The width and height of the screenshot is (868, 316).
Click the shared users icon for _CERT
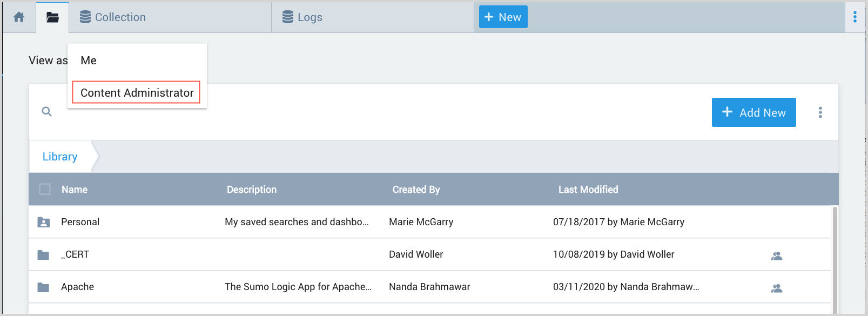click(x=776, y=256)
